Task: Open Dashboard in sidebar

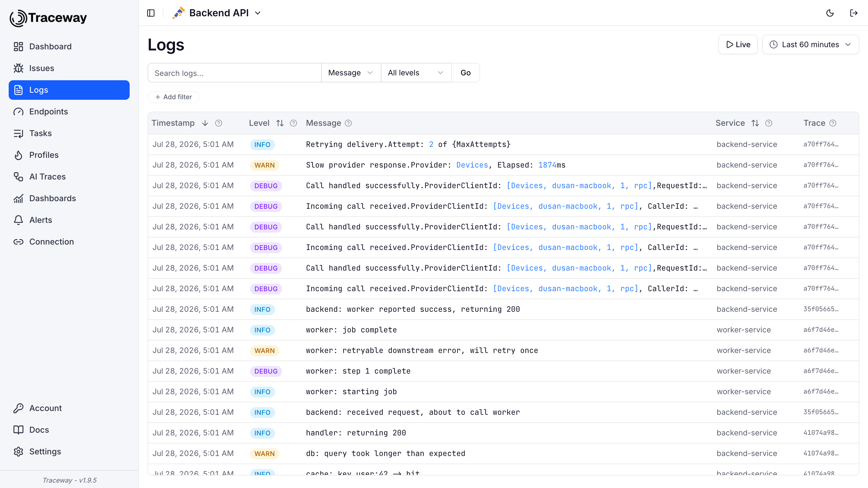Action: [x=69, y=46]
